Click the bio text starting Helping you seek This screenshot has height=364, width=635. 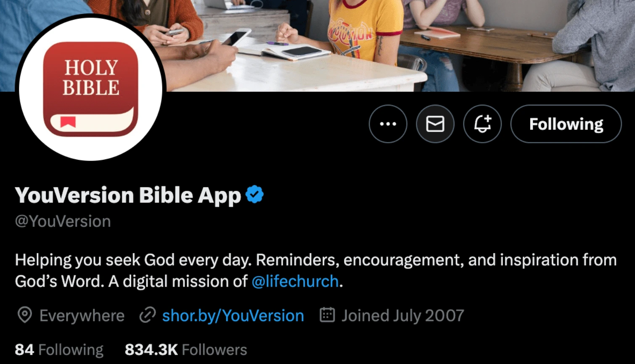pos(316,271)
